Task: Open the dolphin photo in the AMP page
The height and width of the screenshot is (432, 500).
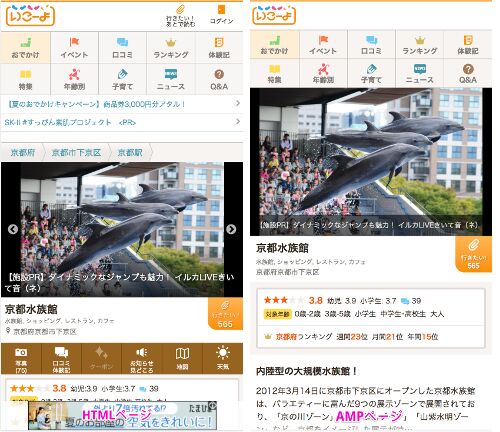Action: 371,162
